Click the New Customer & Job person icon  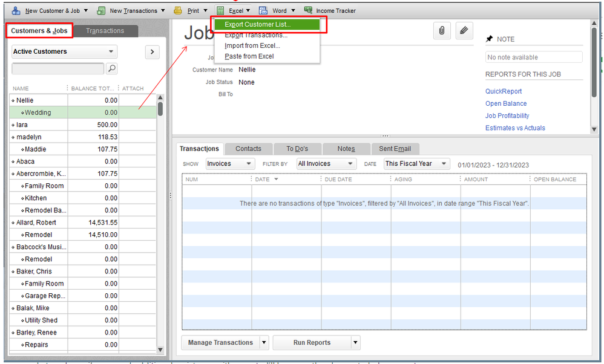(16, 10)
